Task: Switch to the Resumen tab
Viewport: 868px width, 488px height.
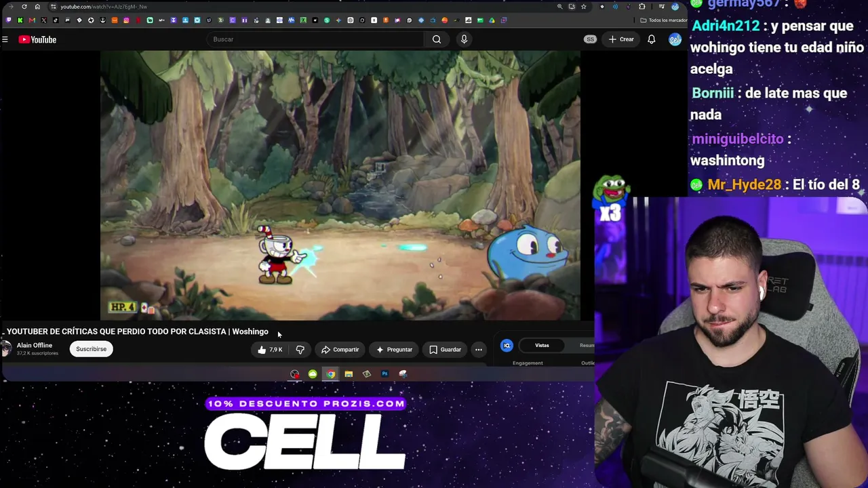Action: pos(587,346)
